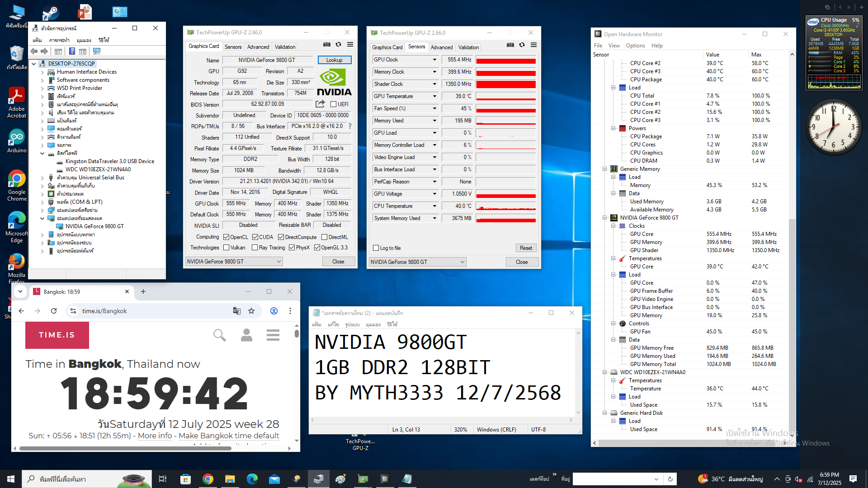Viewport: 868px width, 488px height.
Task: Click the Lookup button in GPU-Z
Action: coord(335,60)
